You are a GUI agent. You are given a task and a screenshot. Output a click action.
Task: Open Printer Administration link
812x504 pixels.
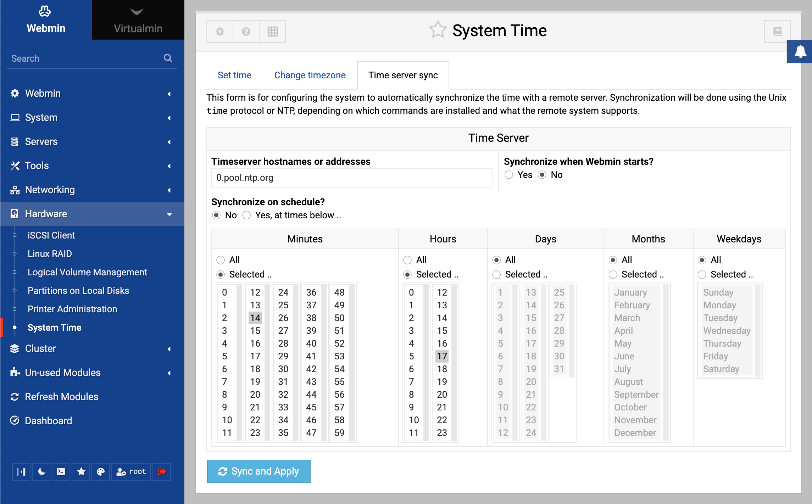[72, 309]
